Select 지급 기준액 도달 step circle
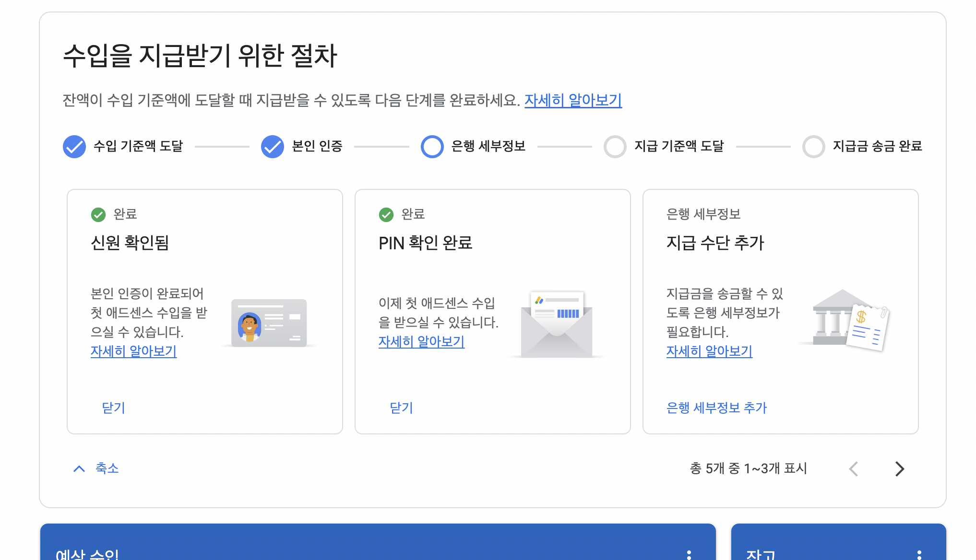Screen dimensions: 976x560 pos(615,146)
